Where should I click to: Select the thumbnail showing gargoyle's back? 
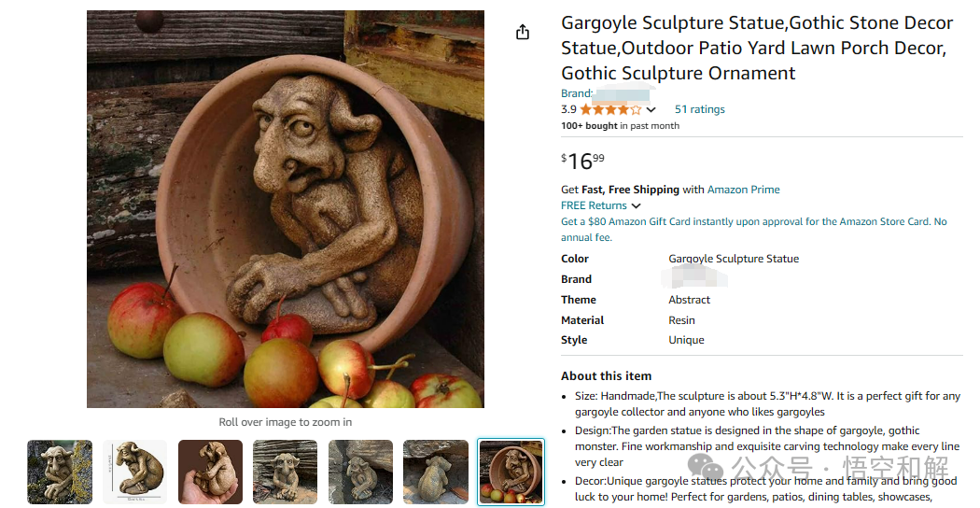[x=436, y=473]
